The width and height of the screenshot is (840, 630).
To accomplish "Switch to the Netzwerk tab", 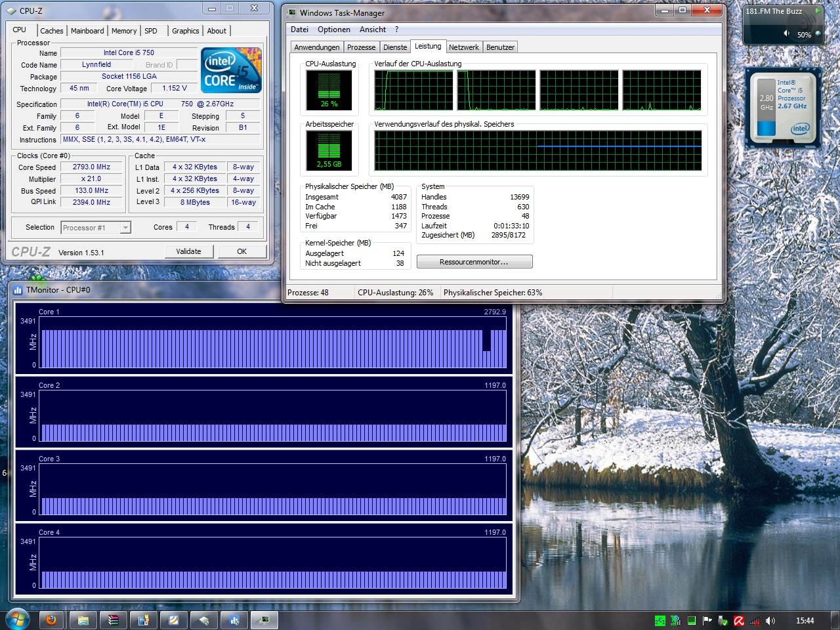I will (464, 47).
